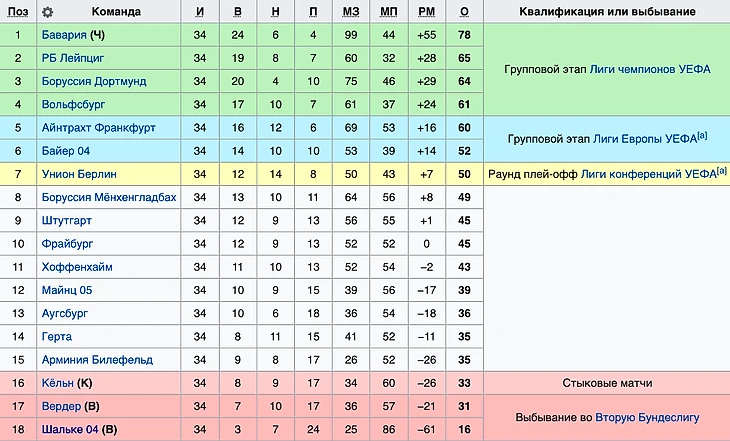730x441 pixels.
Task: Click the МЗ column header
Action: (x=350, y=12)
